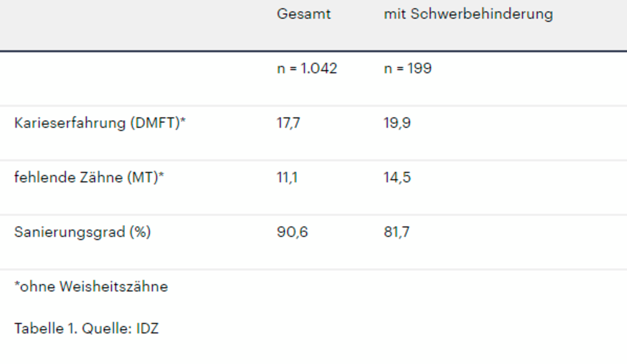
Task: Click the MT abbreviation in second row
Action: click(x=143, y=178)
